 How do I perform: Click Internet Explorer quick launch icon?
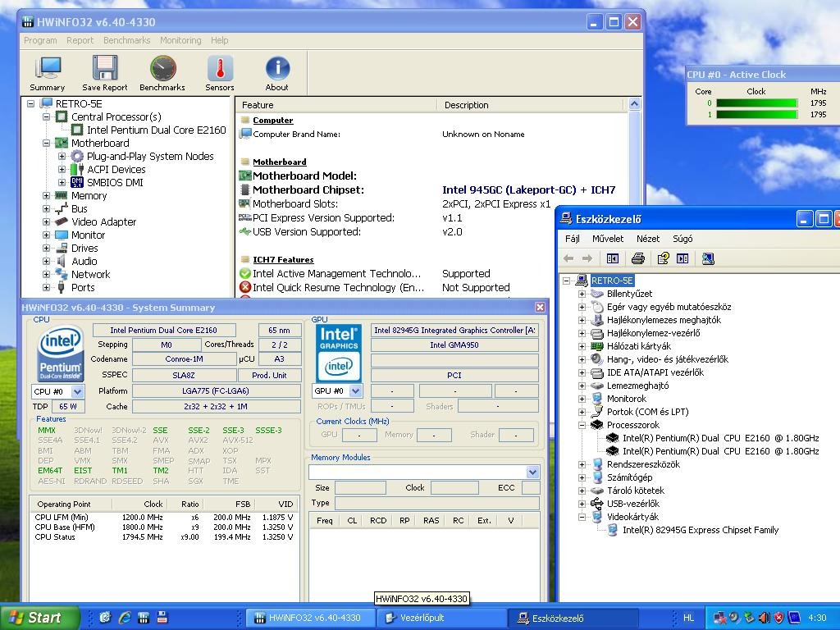coord(125,618)
